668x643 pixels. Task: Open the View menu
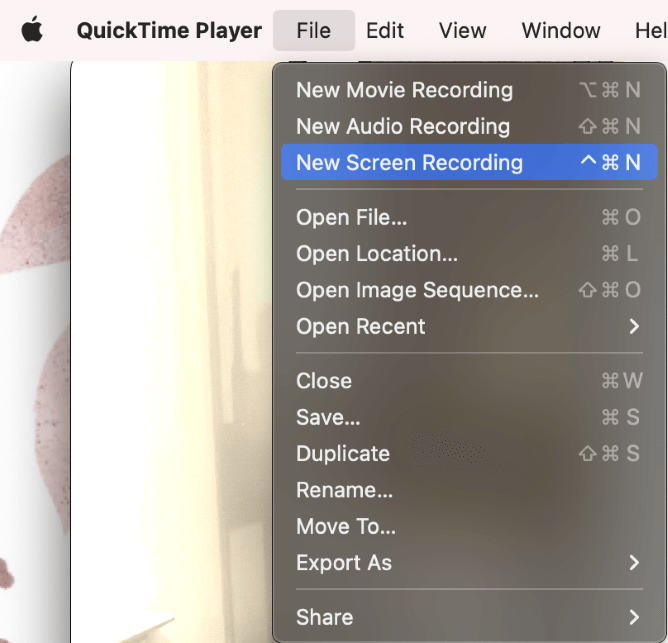463,30
